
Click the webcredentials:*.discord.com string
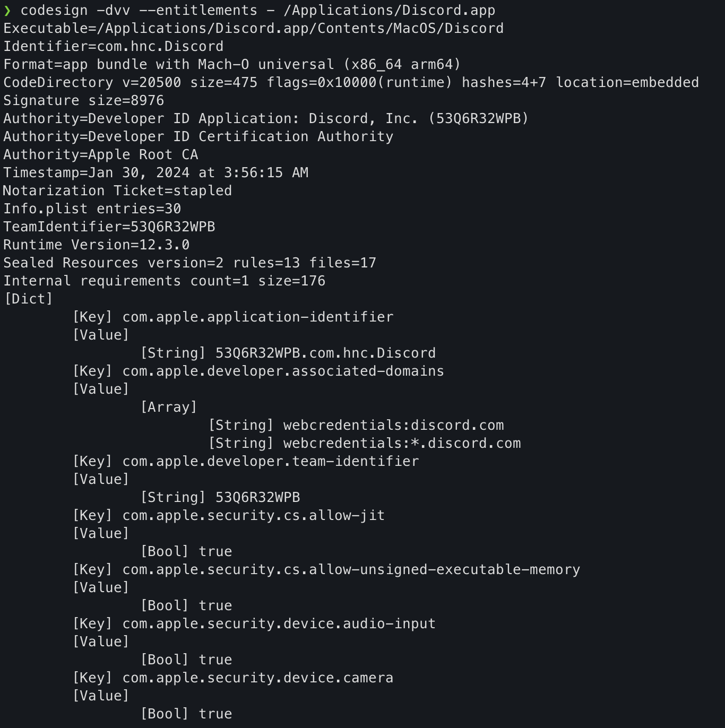402,444
